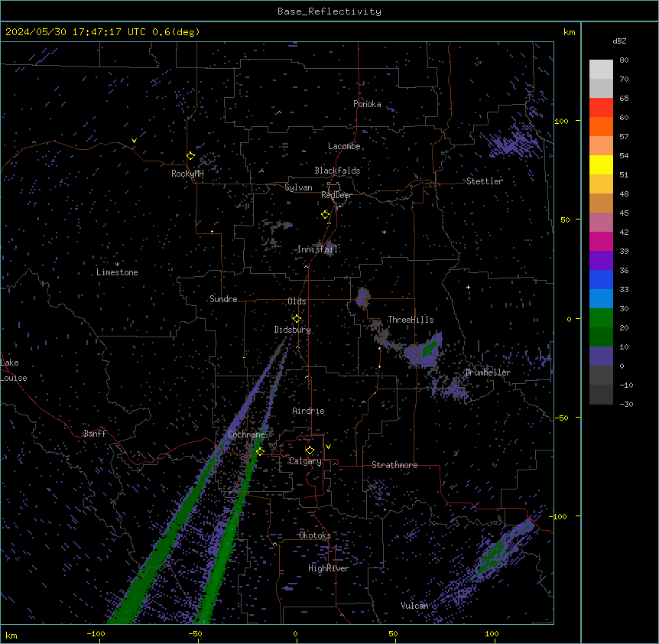659x644 pixels.
Task: Click the yellow V marker northwest of RockyMH
Action: 134,141
